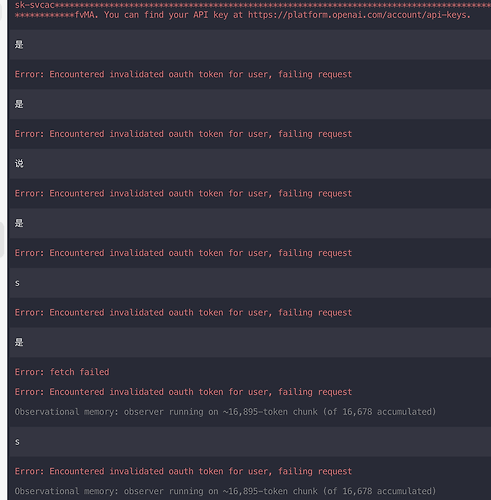Select the oauth error directly below 说 message

point(183,194)
